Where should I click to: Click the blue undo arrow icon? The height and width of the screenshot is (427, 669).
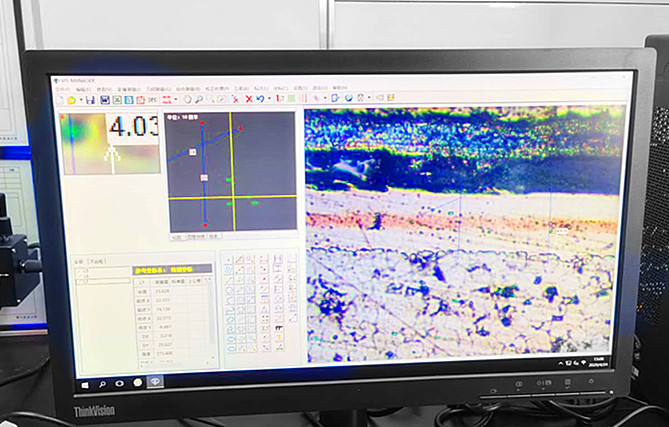point(260,99)
